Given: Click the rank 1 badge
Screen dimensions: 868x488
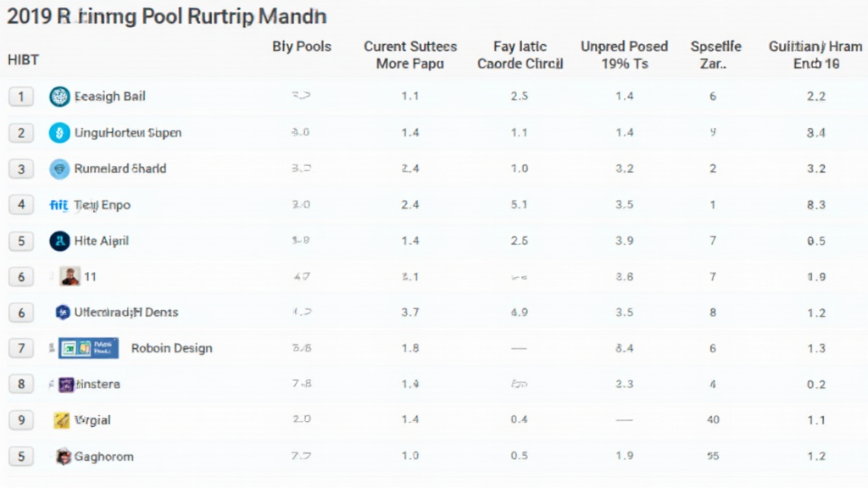Looking at the screenshot, I should point(21,97).
